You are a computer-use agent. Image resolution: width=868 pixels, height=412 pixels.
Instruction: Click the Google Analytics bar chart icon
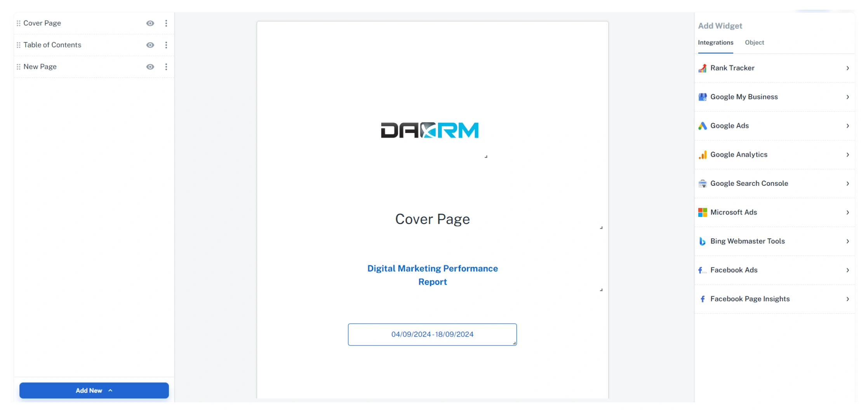pos(703,155)
